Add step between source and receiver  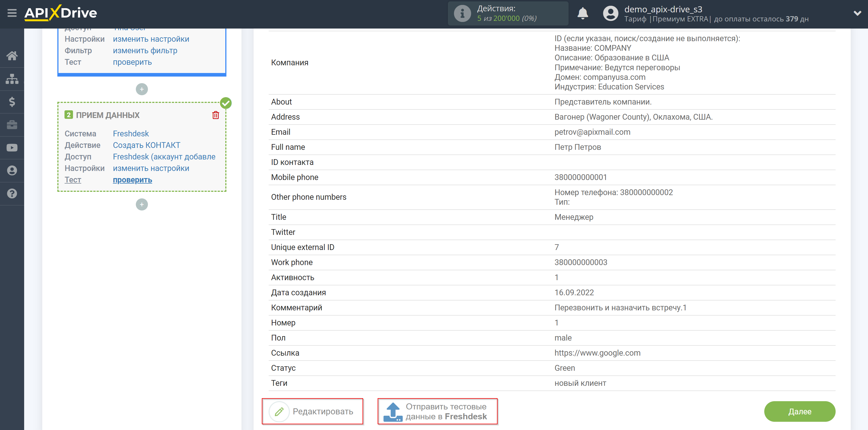pyautogui.click(x=142, y=89)
